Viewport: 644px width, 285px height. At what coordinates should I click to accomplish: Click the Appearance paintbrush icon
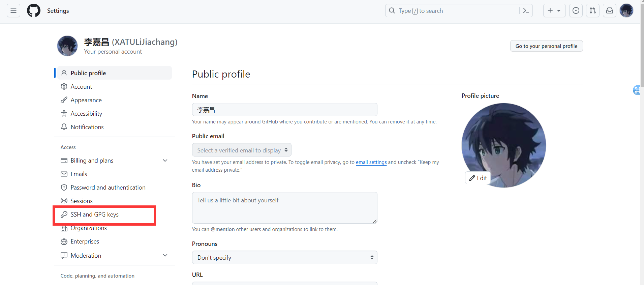64,100
